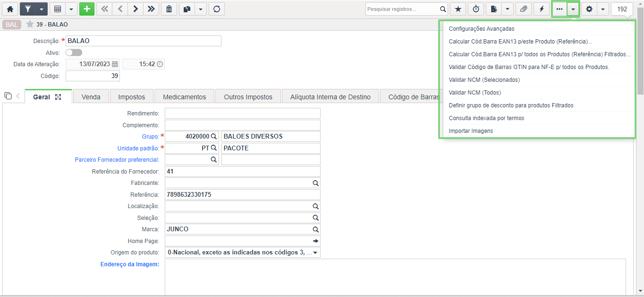644x297 pixels.
Task: Open the calendar for Data de Alteração
Action: point(115,64)
